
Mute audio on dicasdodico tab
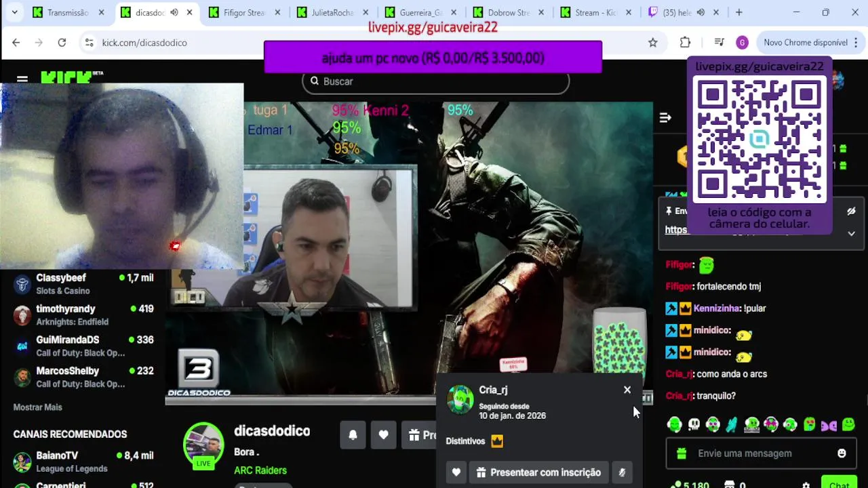pyautogui.click(x=174, y=12)
